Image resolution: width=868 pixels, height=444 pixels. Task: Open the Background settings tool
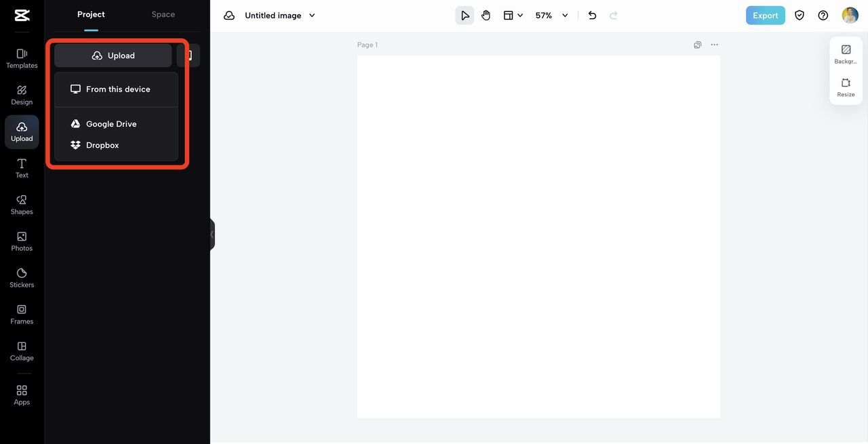click(x=846, y=54)
